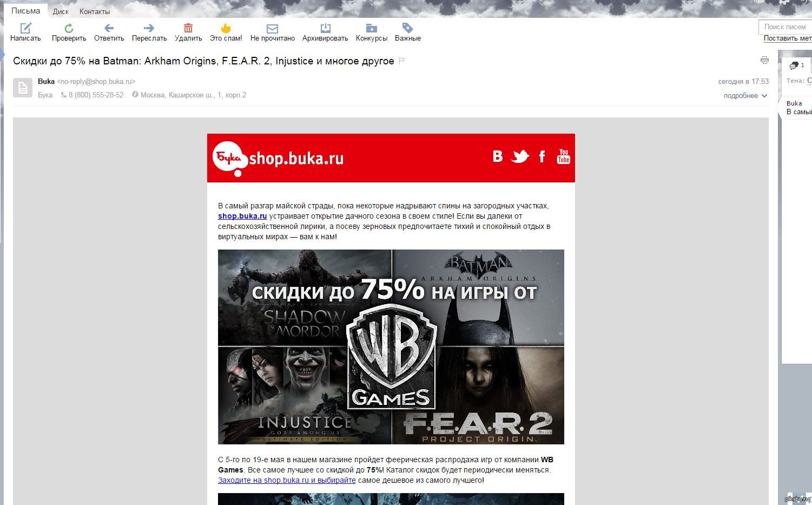The height and width of the screenshot is (505, 812).
Task: Delete the message with Удалить
Action: pos(188,28)
